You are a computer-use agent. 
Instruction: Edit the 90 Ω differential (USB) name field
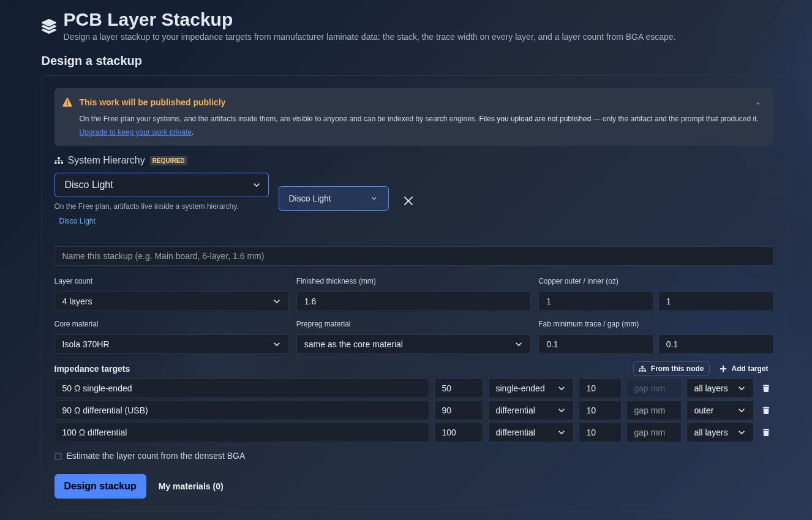(x=242, y=410)
